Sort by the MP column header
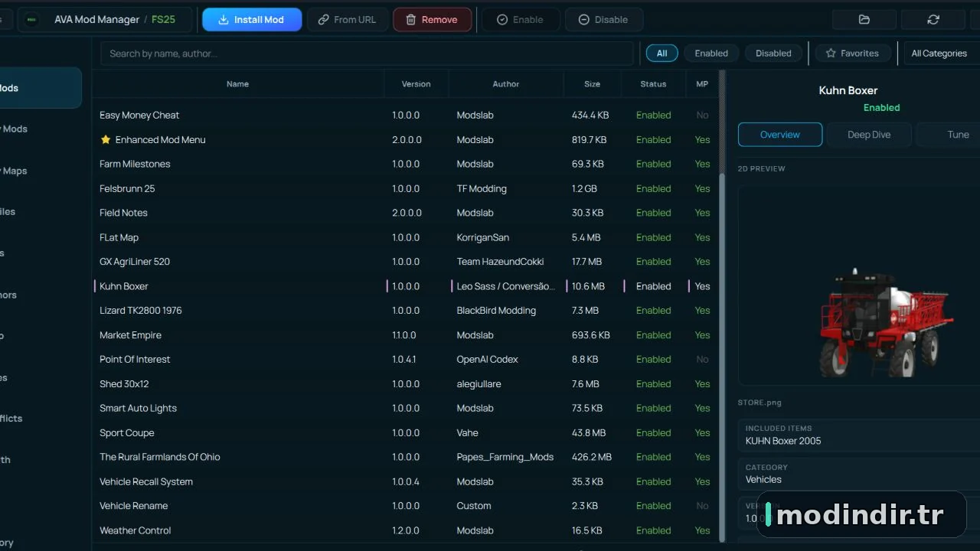Screen dimensions: 980x551 click(x=702, y=84)
